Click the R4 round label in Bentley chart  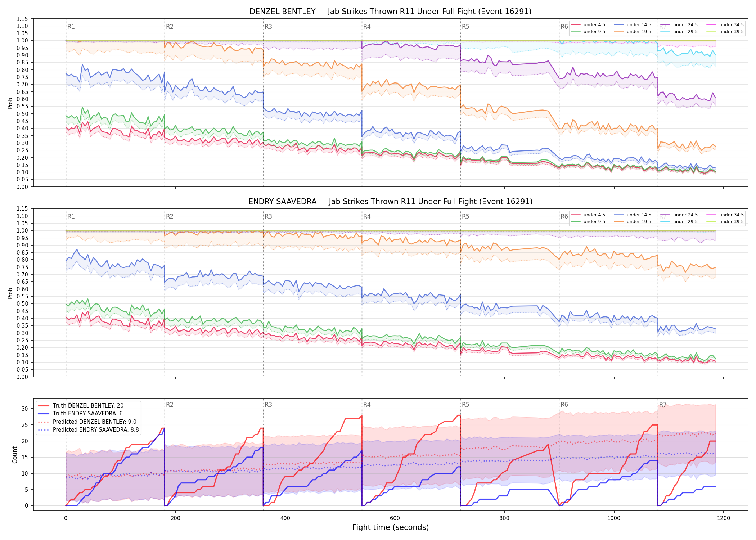pyautogui.click(x=367, y=27)
